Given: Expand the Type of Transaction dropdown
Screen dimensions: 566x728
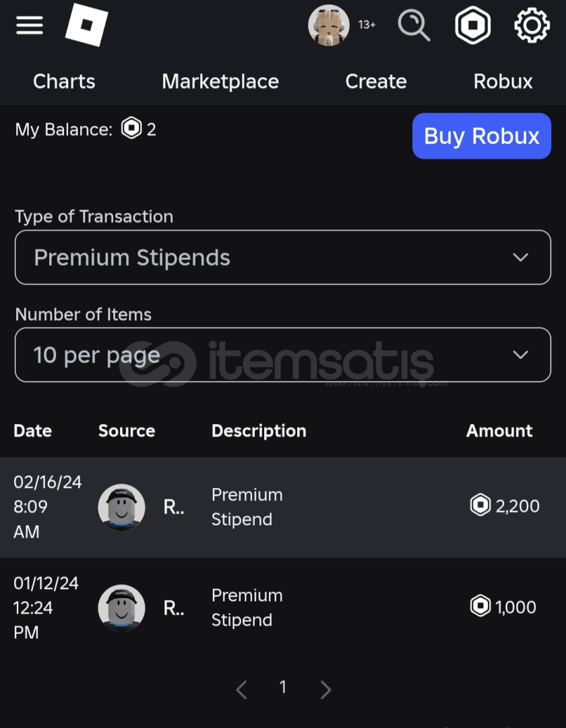Looking at the screenshot, I should 282,257.
